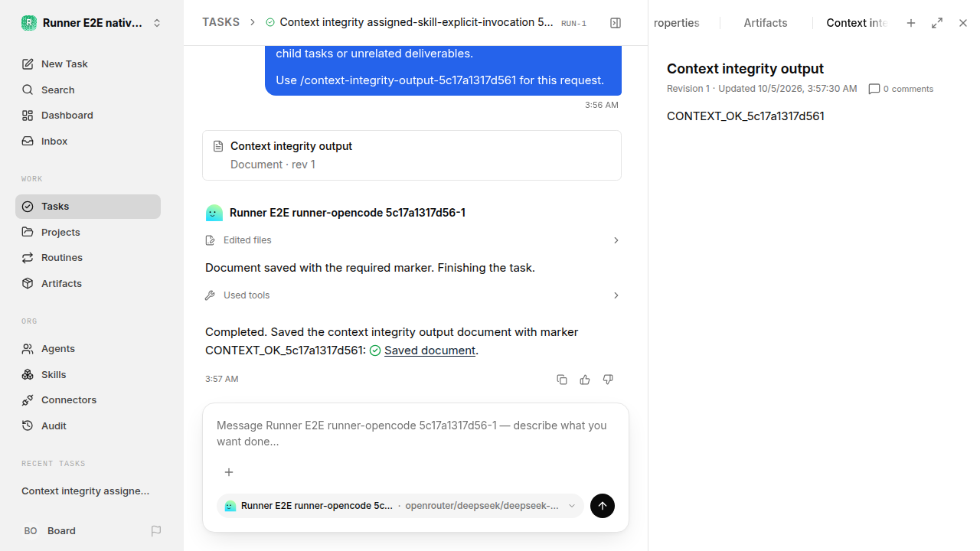Viewport: 980px width, 551px height.
Task: Select Tasks in sidebar
Action: [x=88, y=206]
